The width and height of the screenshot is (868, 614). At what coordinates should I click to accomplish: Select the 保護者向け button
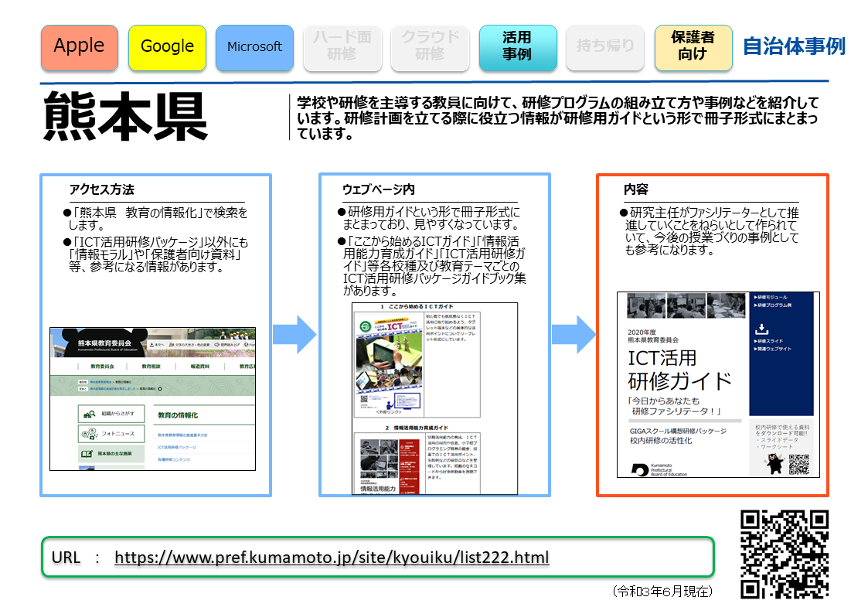[x=693, y=47]
